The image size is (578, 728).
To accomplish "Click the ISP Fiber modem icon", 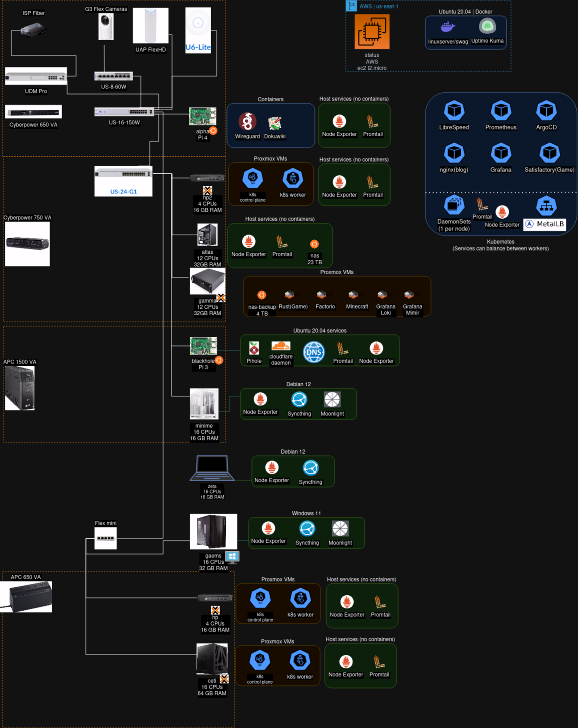I will (x=33, y=30).
